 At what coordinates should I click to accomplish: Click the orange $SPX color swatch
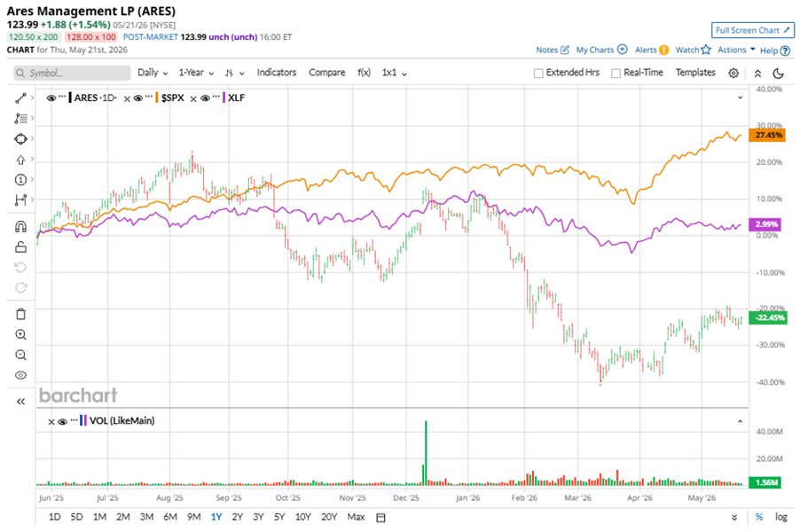(157, 98)
